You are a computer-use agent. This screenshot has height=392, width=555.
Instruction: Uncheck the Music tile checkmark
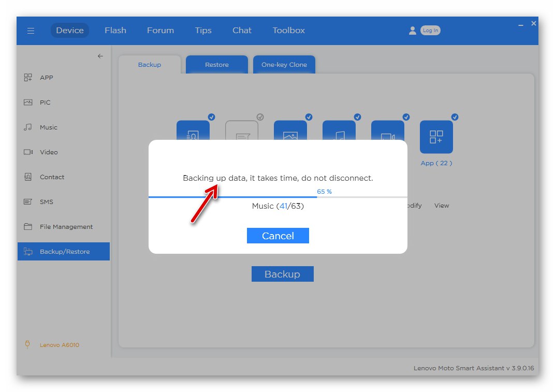coord(358,117)
